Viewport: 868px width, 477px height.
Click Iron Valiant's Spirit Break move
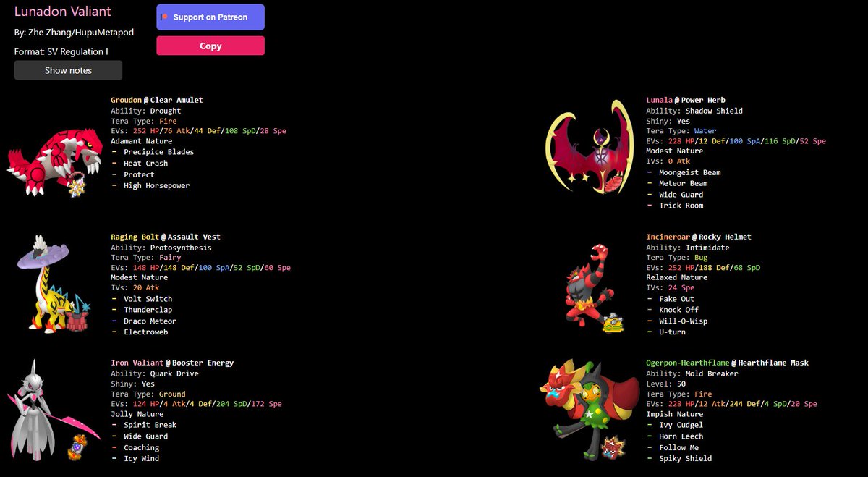pyautogui.click(x=150, y=425)
